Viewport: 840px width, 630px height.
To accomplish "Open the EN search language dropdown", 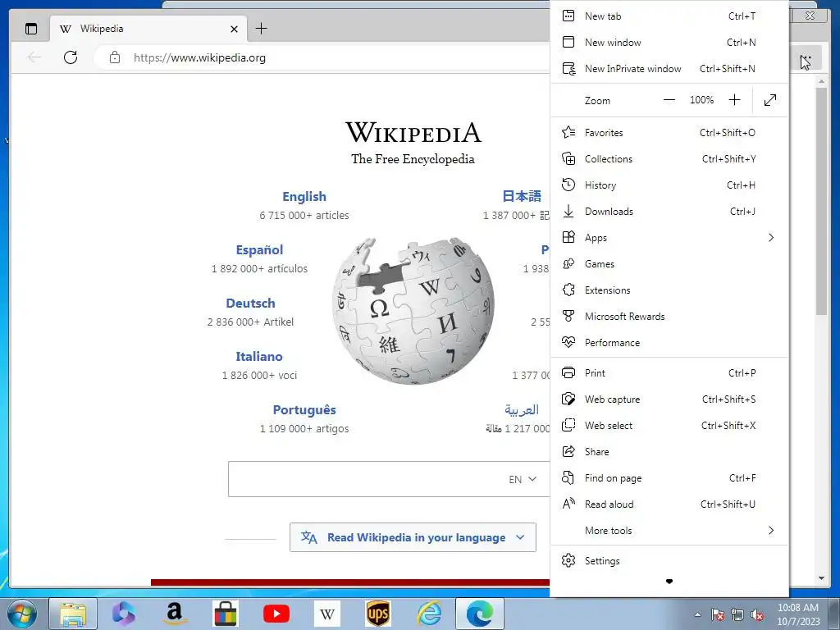I will (x=523, y=479).
